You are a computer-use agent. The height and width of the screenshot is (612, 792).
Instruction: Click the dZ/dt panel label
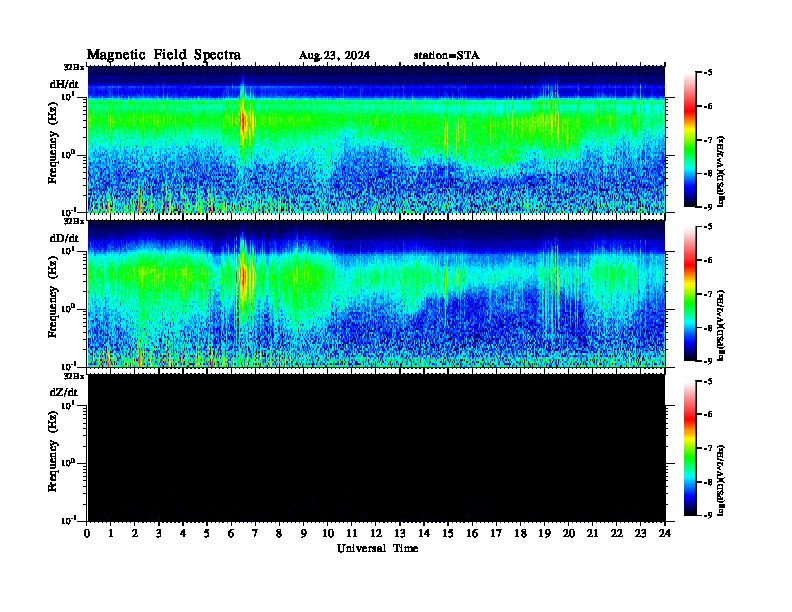(64, 392)
